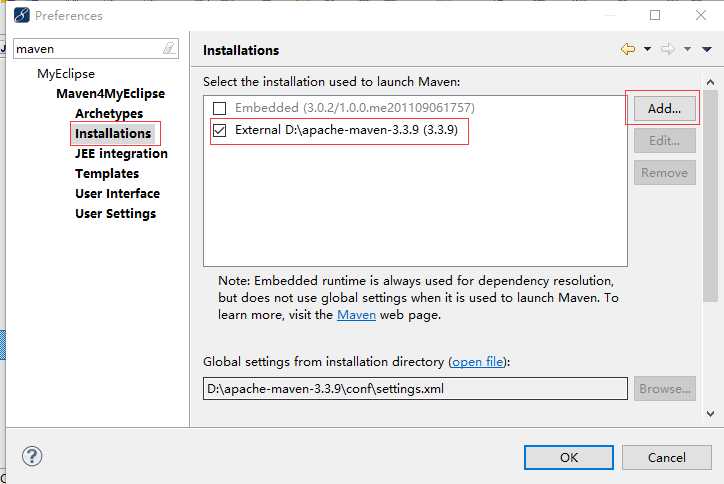Click the maven filter text field
This screenshot has height=484, width=724.
tap(96, 48)
